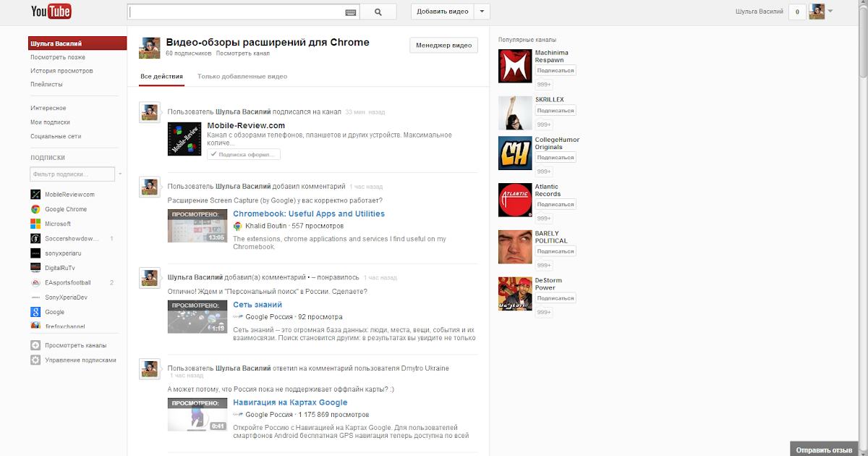Click the DigitalRuTv subscription icon
Screen dimensions: 868x456
(35, 268)
